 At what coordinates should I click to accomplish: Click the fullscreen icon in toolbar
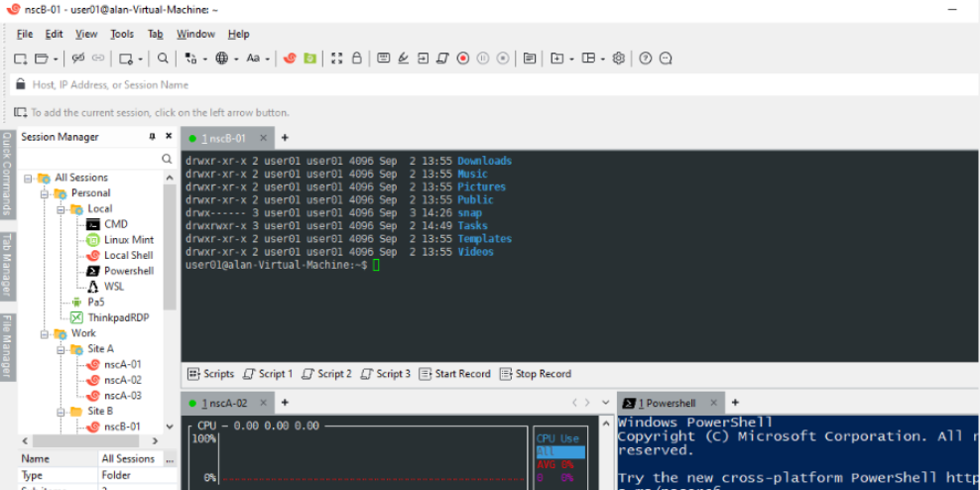pos(336,59)
